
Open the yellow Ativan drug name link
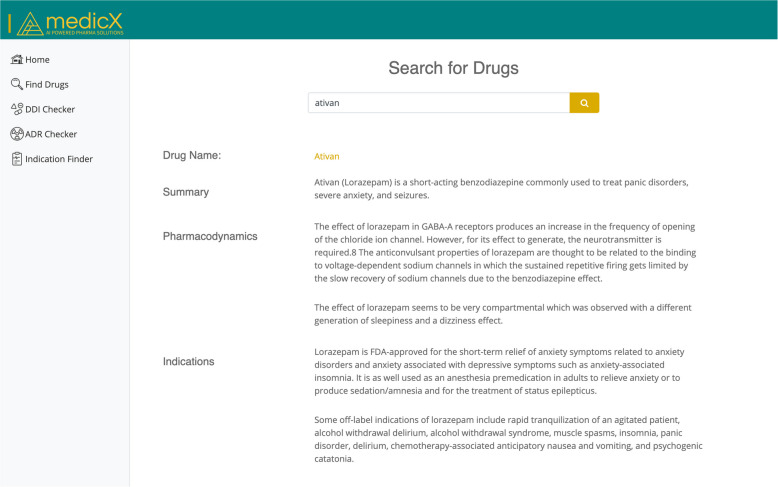(x=327, y=156)
